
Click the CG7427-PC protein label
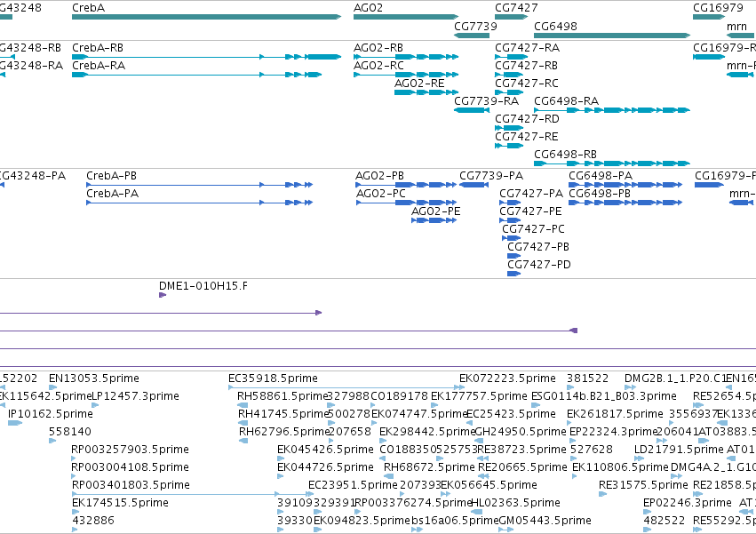pyautogui.click(x=533, y=229)
